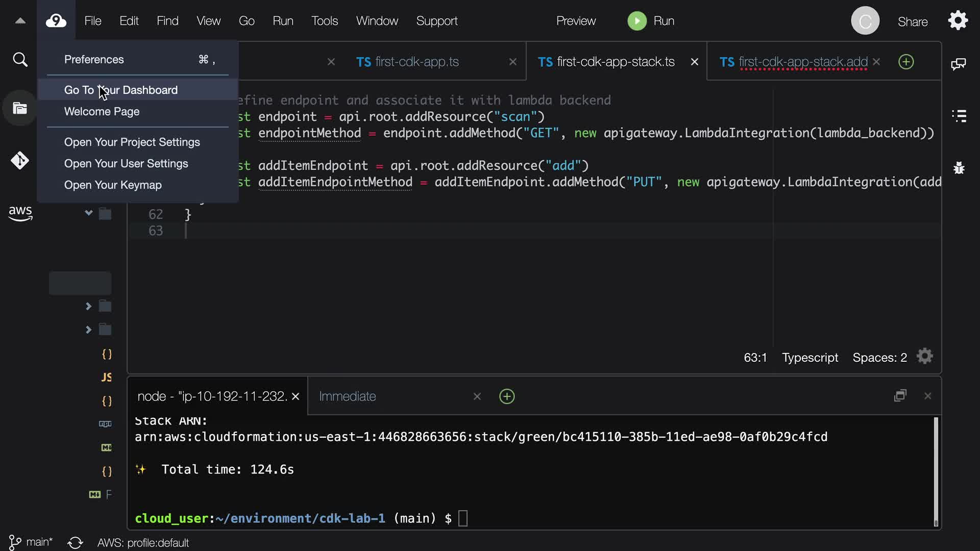The width and height of the screenshot is (980, 551).
Task: Open the Source Control git icon
Action: (20, 161)
